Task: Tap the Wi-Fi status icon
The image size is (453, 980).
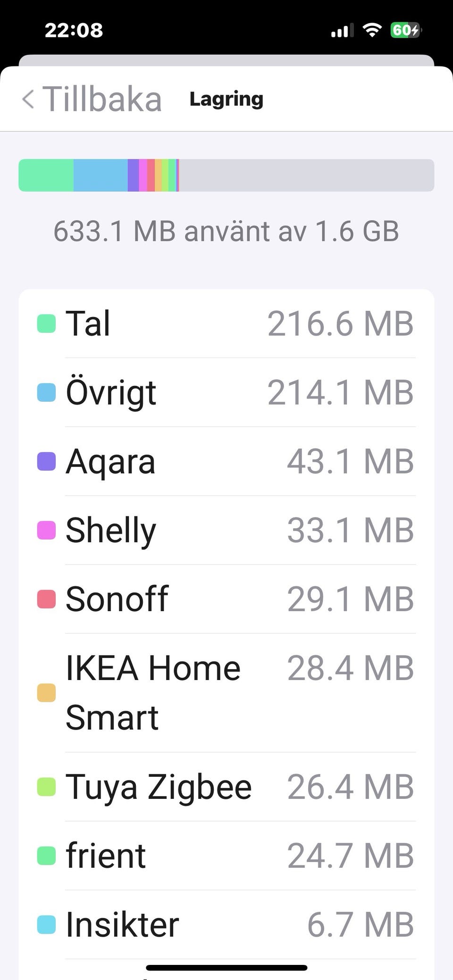Action: [x=372, y=31]
